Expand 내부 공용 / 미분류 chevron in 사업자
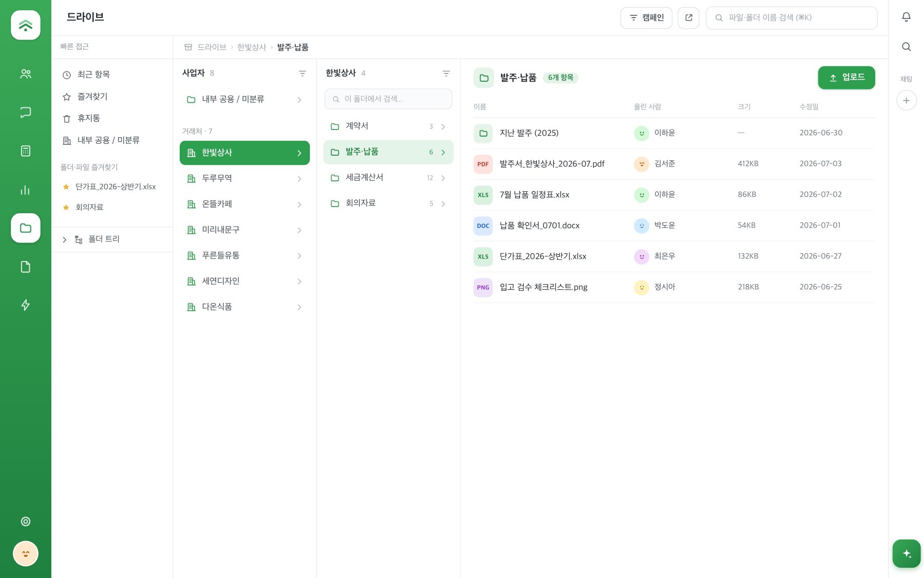Screen dimensions: 924x578 [299, 100]
